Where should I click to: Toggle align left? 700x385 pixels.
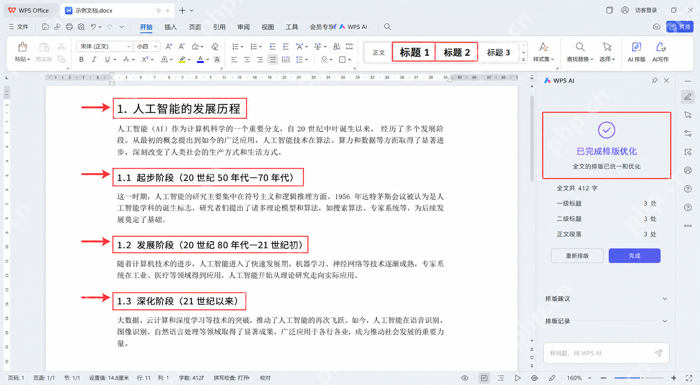[234, 59]
